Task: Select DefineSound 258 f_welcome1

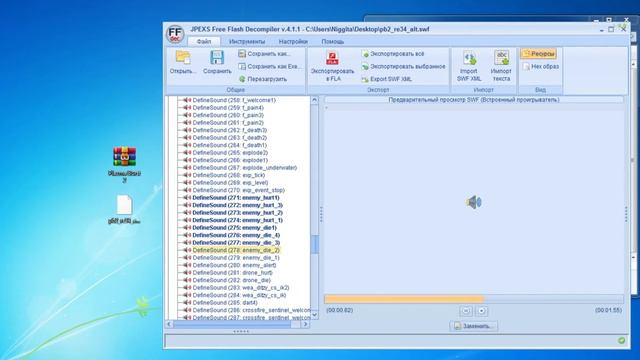Action: 234,100
